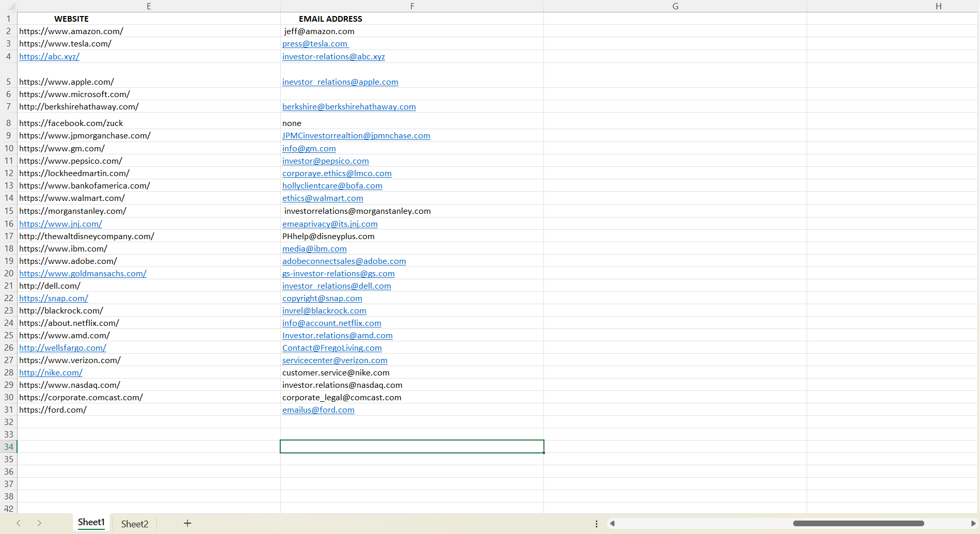Switch to the Sheet1 tab

[x=91, y=522]
